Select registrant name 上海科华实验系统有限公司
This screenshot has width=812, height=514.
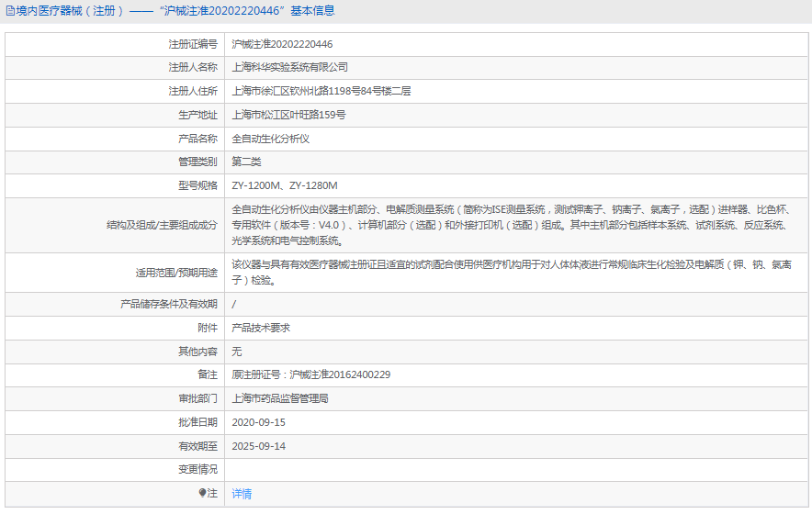290,67
